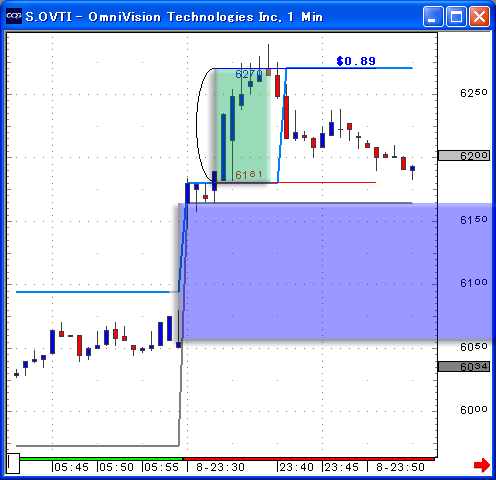496x480 pixels.
Task: Click the 6250 price axis label
Action: click(474, 93)
